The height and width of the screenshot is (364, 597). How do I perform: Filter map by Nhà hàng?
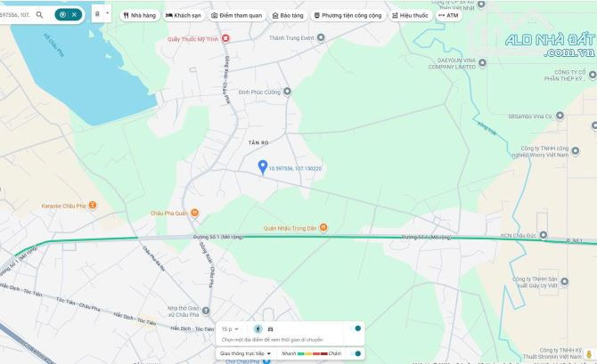pos(139,15)
